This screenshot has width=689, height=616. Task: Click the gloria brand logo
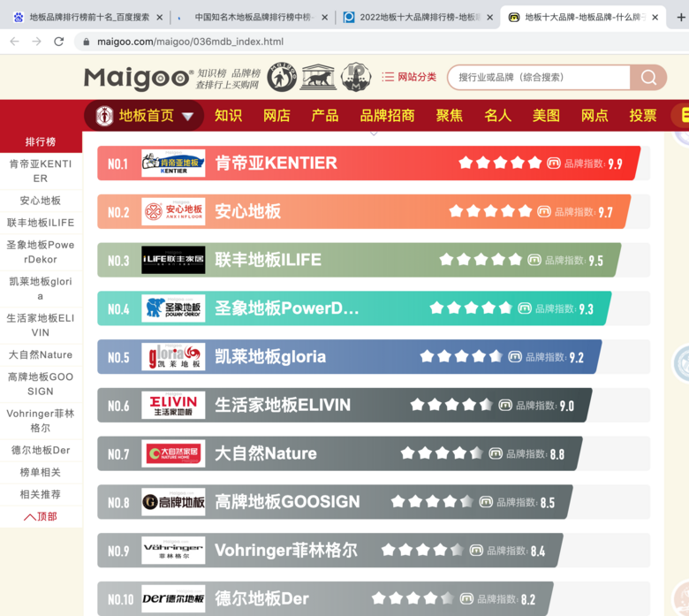[173, 357]
